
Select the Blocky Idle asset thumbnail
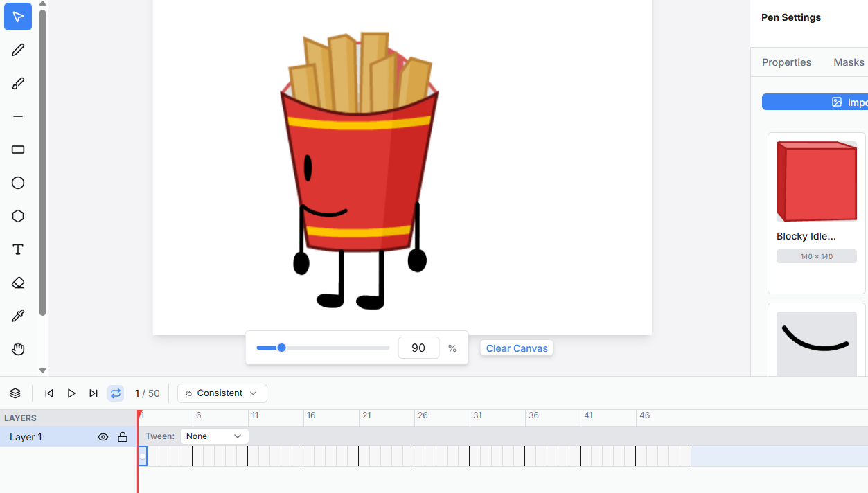817,181
